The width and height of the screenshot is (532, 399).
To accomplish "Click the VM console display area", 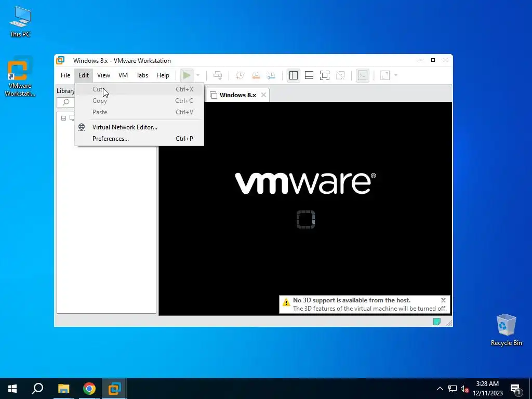I will tap(305, 208).
